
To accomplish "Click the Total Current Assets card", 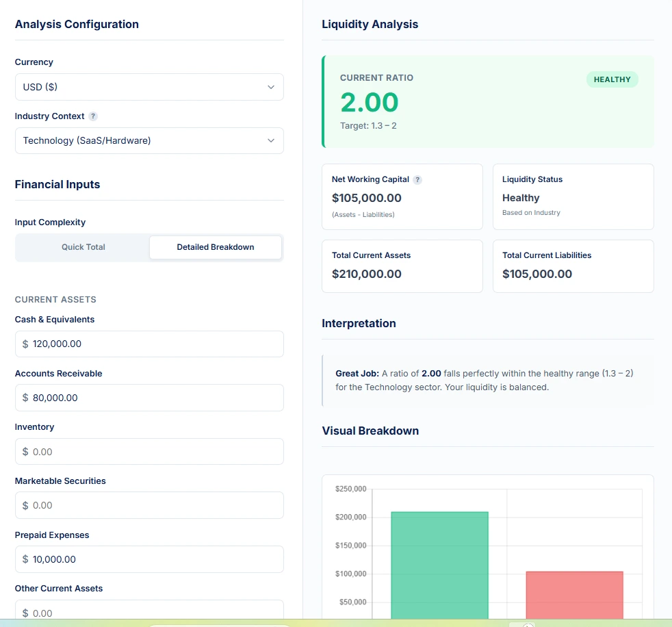I will 402,266.
